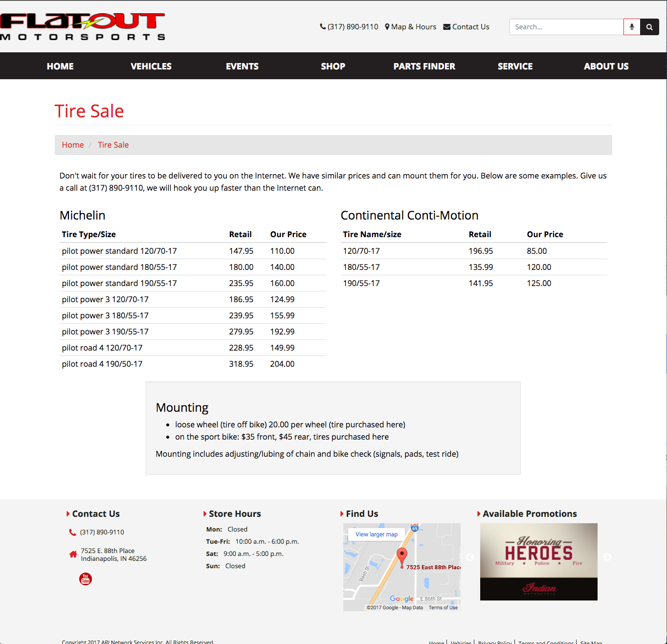Click the footer phone number (317) 890-9110

click(102, 532)
